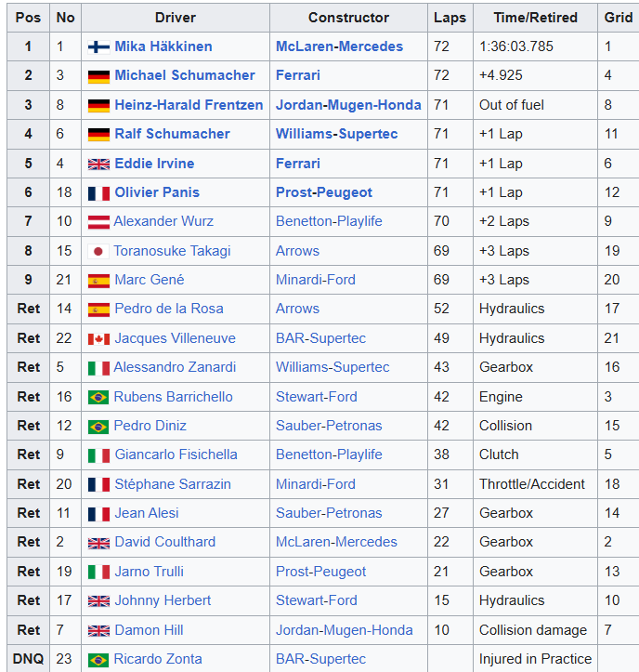Click the French flag beside Jean Alesi
This screenshot has height=672, width=639.
coord(98,514)
